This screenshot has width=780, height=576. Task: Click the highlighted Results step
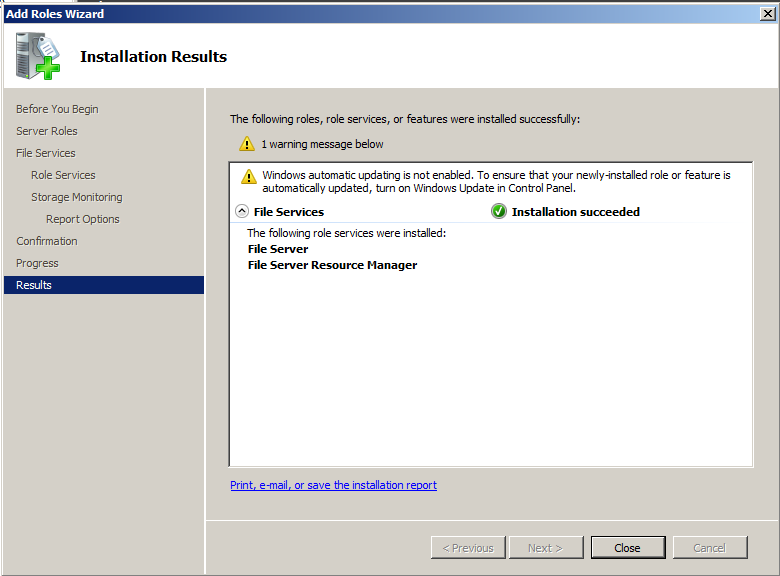34,285
